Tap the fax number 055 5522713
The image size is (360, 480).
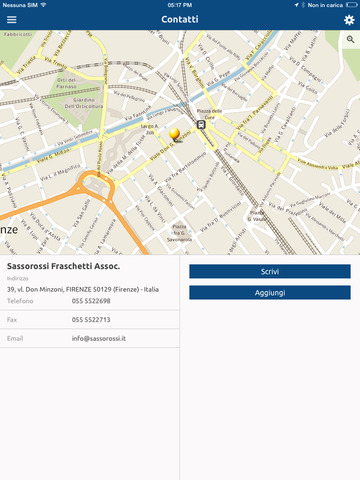(x=91, y=319)
